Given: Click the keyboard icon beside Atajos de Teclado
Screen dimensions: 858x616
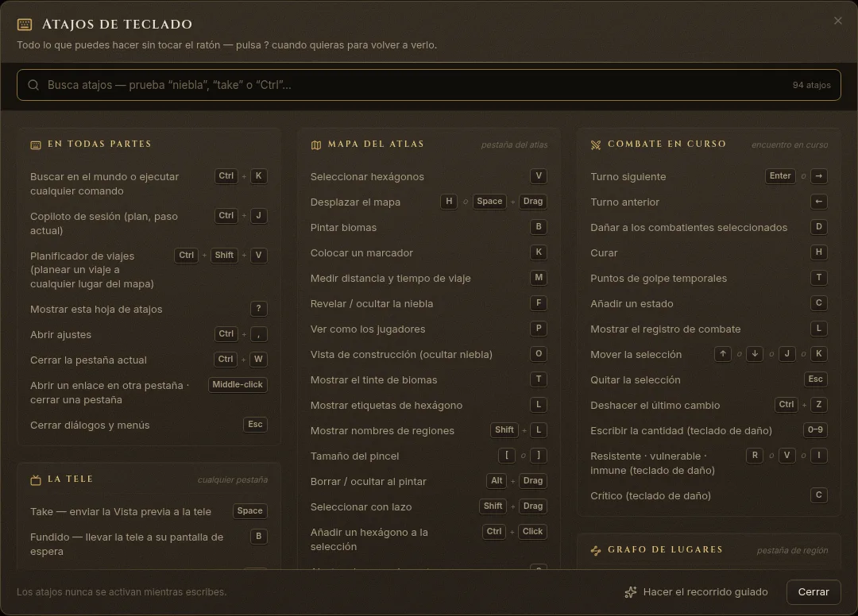Looking at the screenshot, I should coord(25,25).
